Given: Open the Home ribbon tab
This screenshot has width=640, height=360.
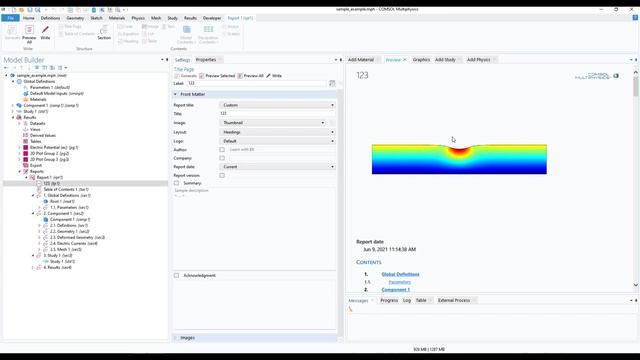Looking at the screenshot, I should pyautogui.click(x=29, y=18).
